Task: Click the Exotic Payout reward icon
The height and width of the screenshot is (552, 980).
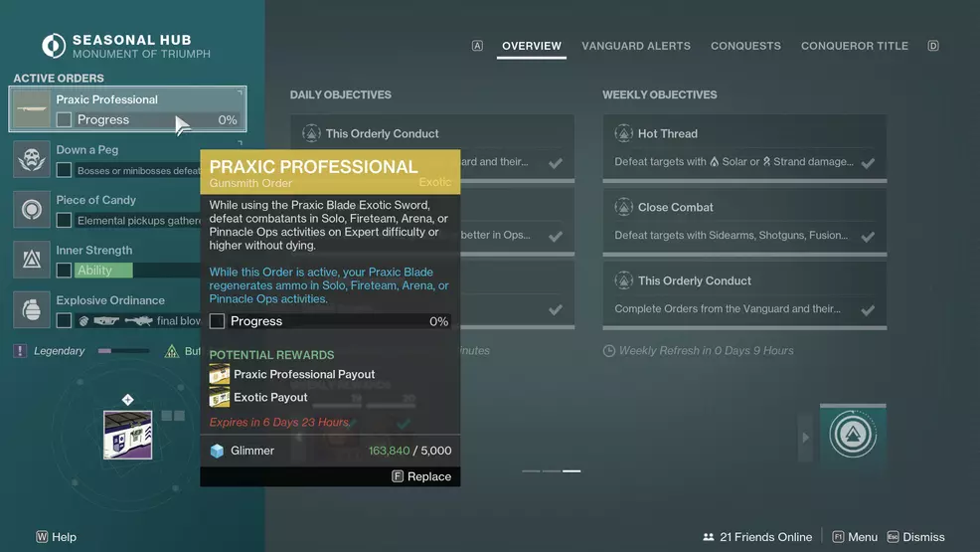Action: point(220,397)
